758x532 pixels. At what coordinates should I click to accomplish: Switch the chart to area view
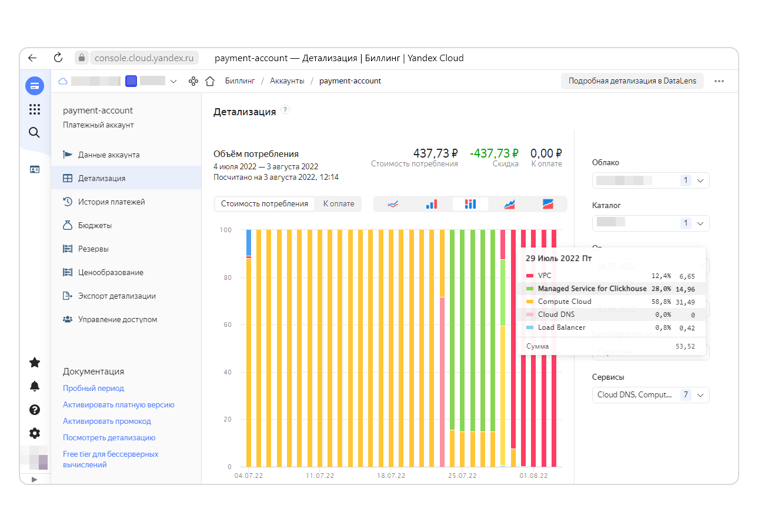tap(509, 204)
